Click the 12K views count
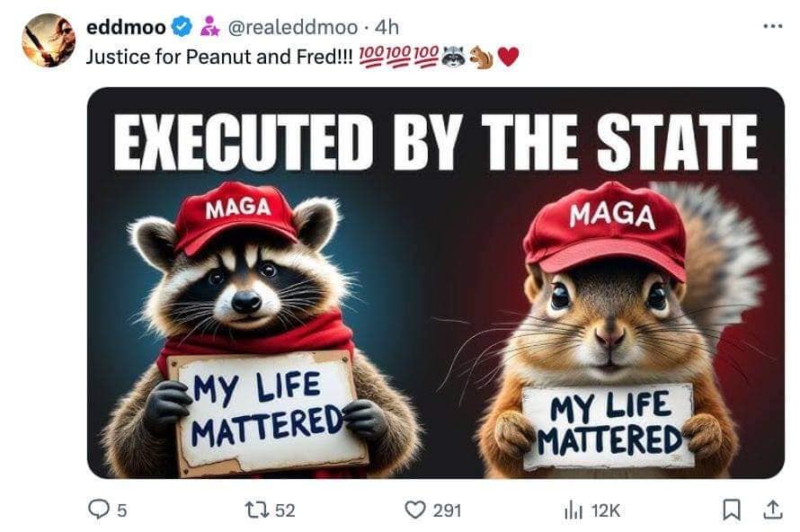The image size is (800, 532). (605, 510)
